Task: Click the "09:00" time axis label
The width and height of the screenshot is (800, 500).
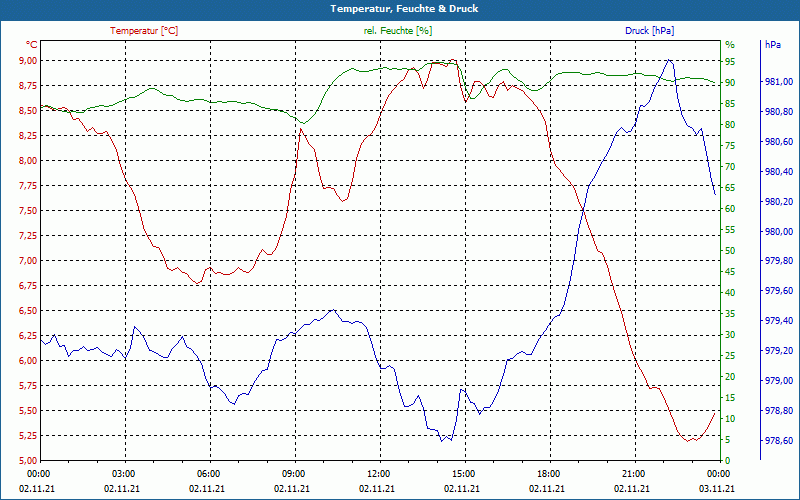Action: pos(292,474)
